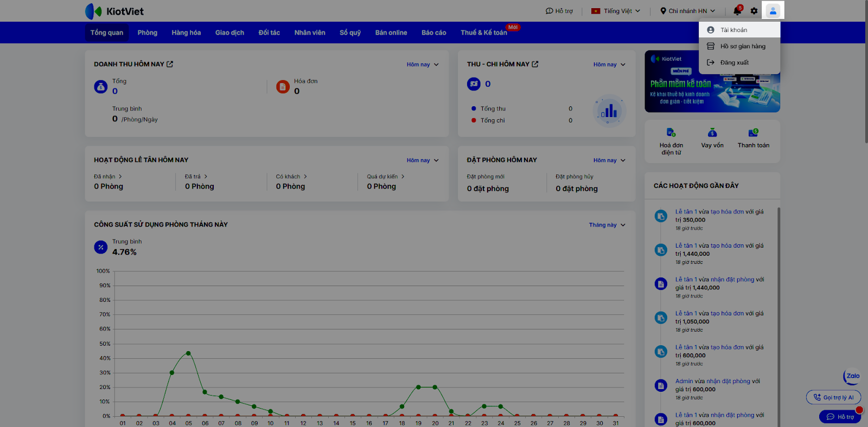The height and width of the screenshot is (427, 868).
Task: Expand the Tiếng Việt language dropdown
Action: [x=616, y=11]
